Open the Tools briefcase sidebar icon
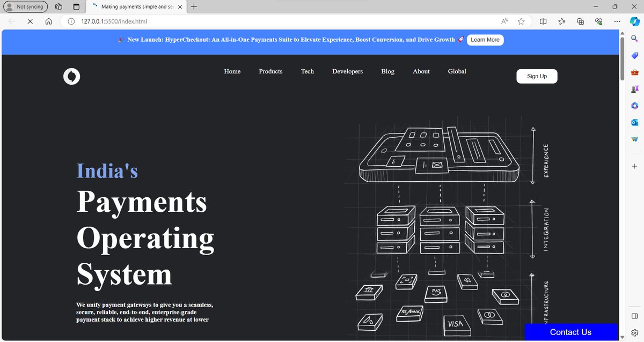 pos(634,72)
